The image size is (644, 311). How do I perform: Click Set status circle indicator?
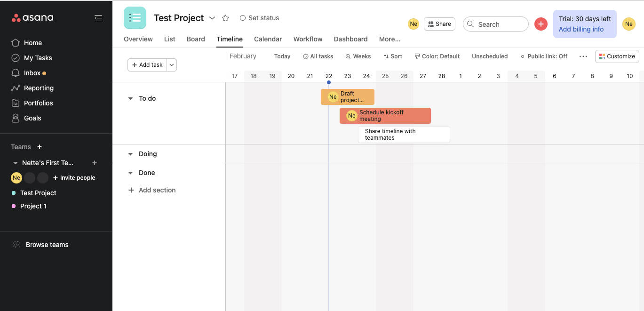click(243, 18)
